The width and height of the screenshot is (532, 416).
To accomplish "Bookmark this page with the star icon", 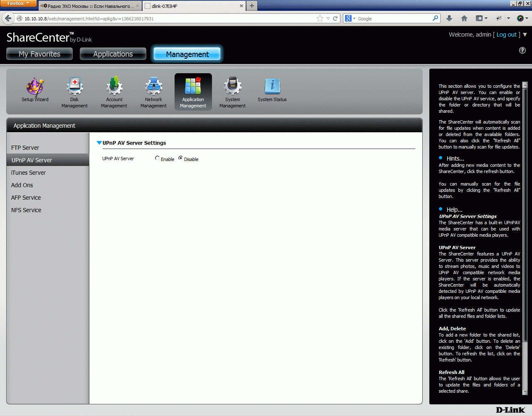I will [320, 18].
